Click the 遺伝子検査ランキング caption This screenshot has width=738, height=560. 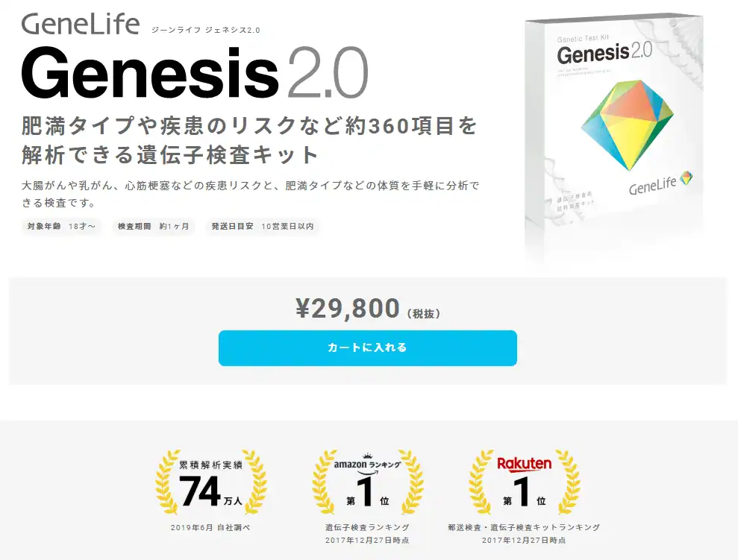point(368,527)
